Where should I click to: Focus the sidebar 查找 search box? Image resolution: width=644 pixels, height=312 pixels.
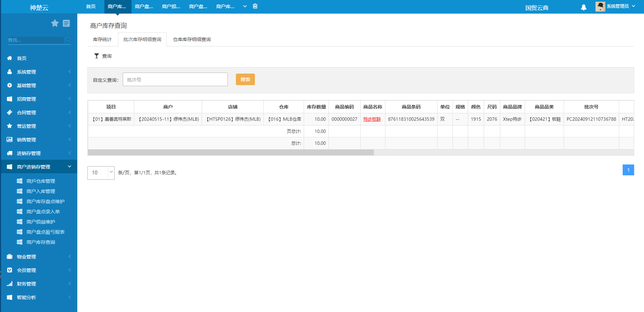36,40
